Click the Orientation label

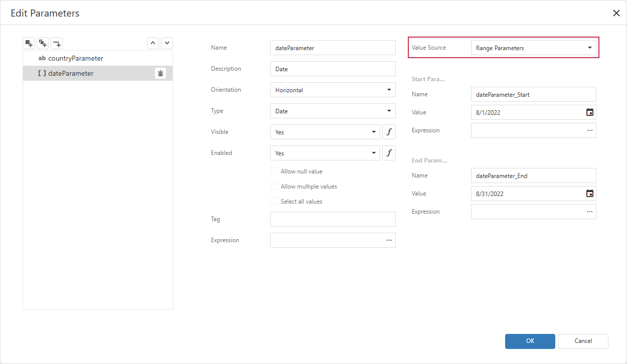226,90
